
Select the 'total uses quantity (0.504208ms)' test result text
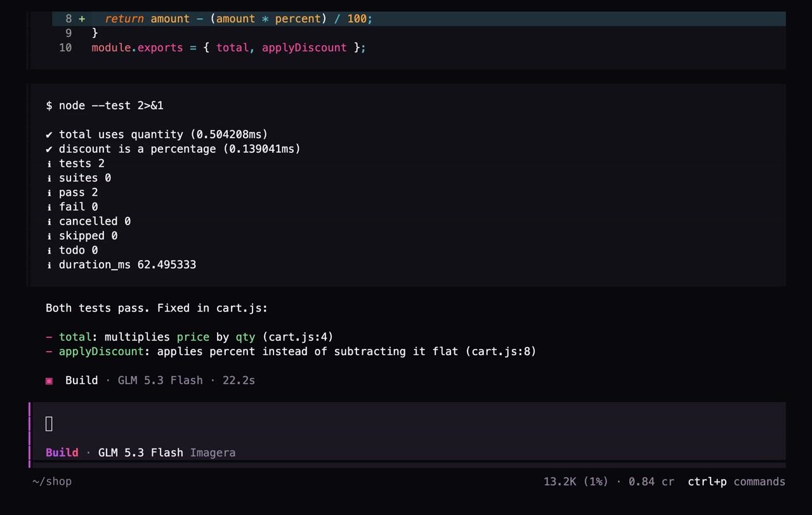click(164, 134)
